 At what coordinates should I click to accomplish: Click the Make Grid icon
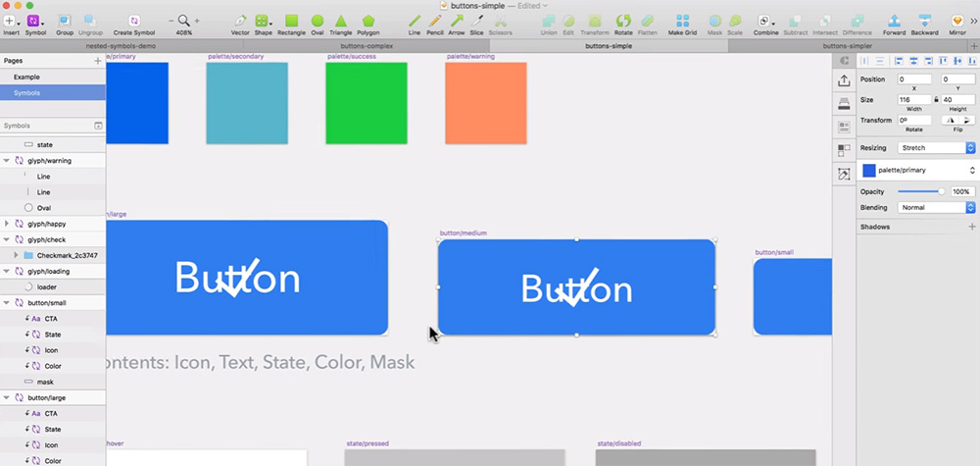pyautogui.click(x=682, y=22)
